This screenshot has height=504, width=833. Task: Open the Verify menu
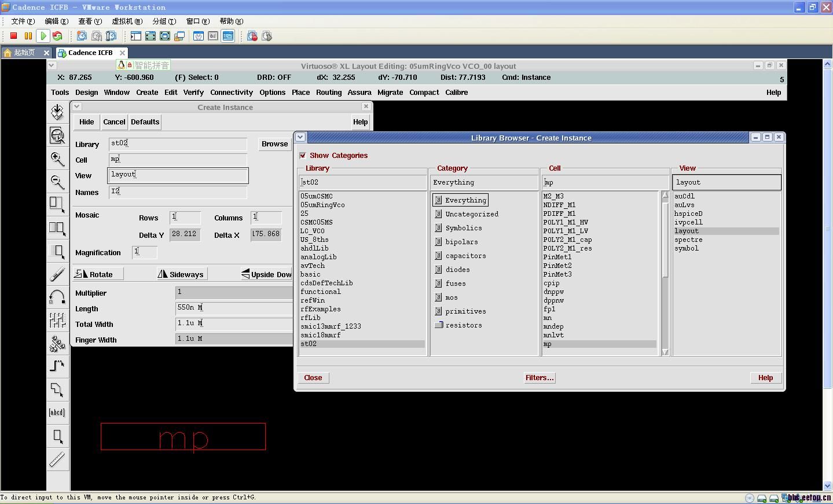coord(193,93)
